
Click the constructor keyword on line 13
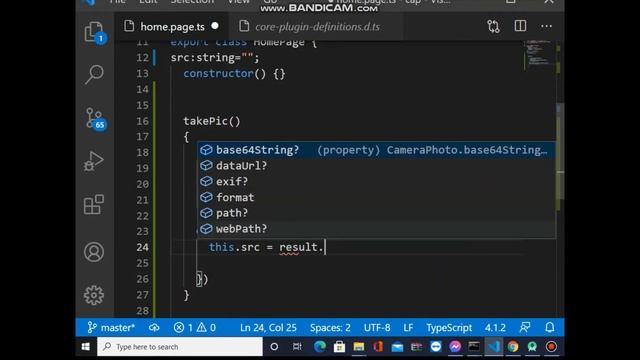(218, 73)
